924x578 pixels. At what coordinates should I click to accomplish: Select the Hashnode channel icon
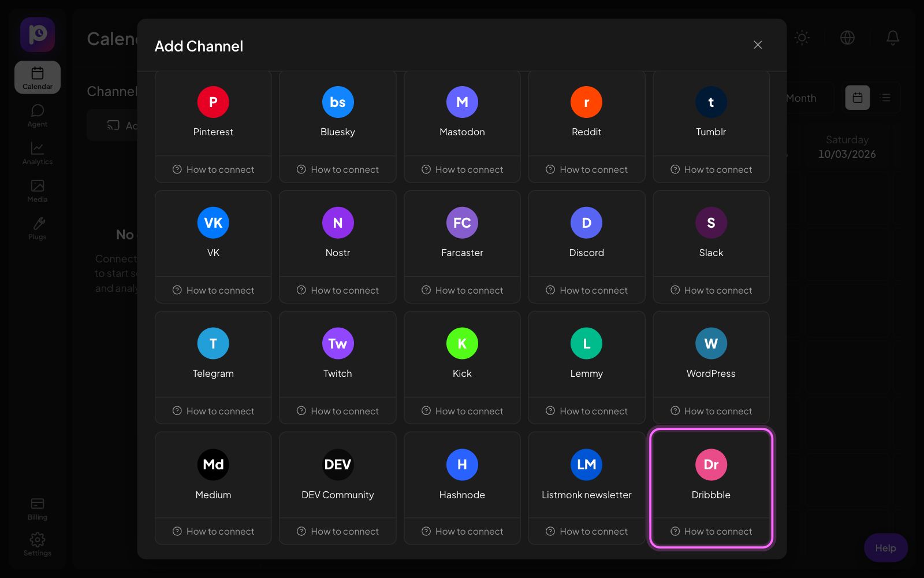[462, 464]
